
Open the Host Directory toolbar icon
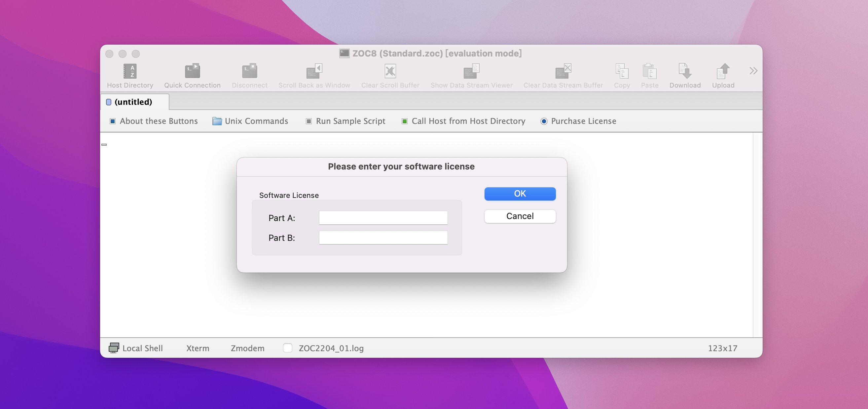click(130, 71)
